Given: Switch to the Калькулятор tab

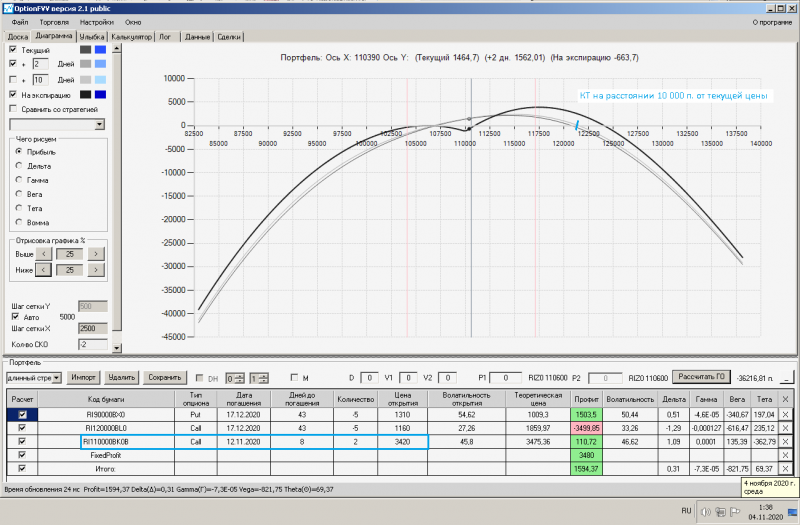Looking at the screenshot, I should coord(131,37).
